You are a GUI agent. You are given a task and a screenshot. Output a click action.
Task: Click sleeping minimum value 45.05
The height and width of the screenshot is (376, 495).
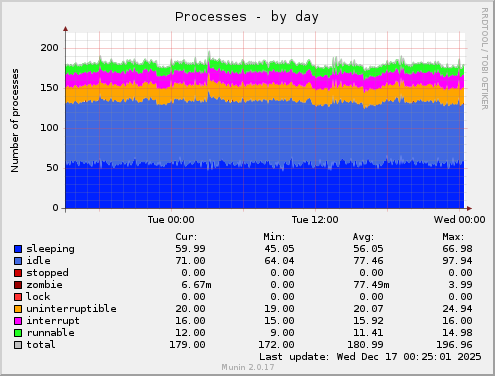coord(279,249)
